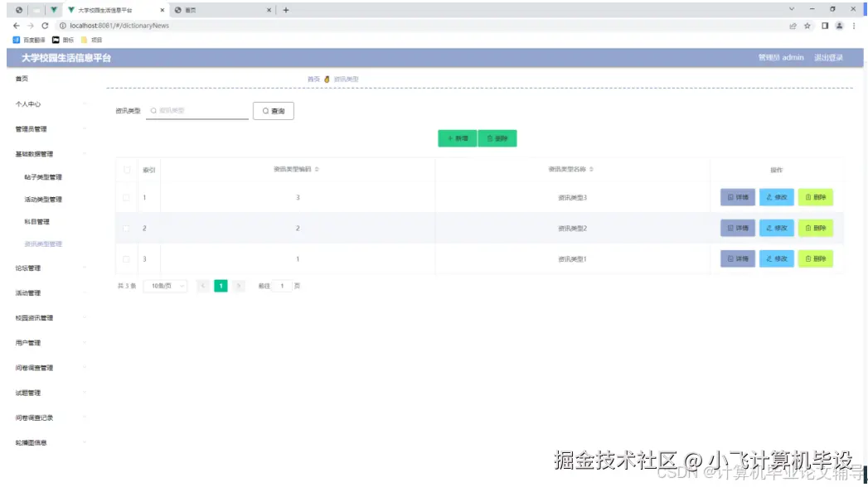The width and height of the screenshot is (868, 487).
Task: Click the 首页 breadcrumb link
Action: click(x=314, y=79)
